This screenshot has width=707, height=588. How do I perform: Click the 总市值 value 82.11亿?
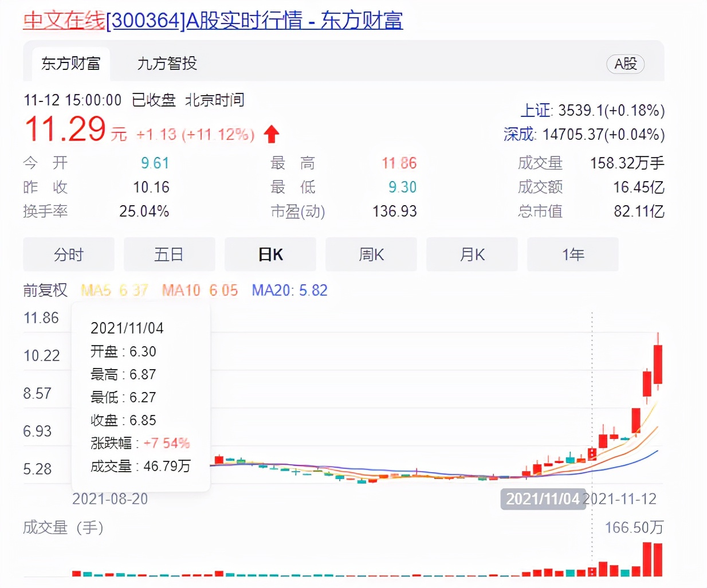pos(639,211)
